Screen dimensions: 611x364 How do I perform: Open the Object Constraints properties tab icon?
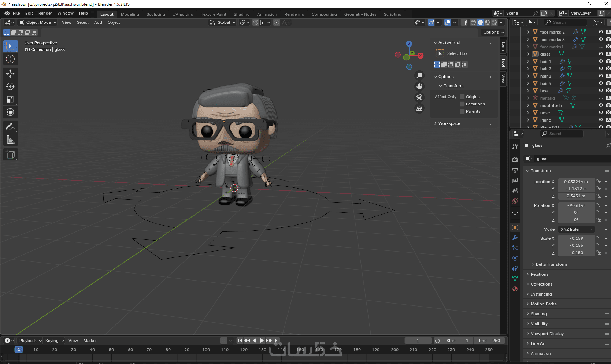515,268
